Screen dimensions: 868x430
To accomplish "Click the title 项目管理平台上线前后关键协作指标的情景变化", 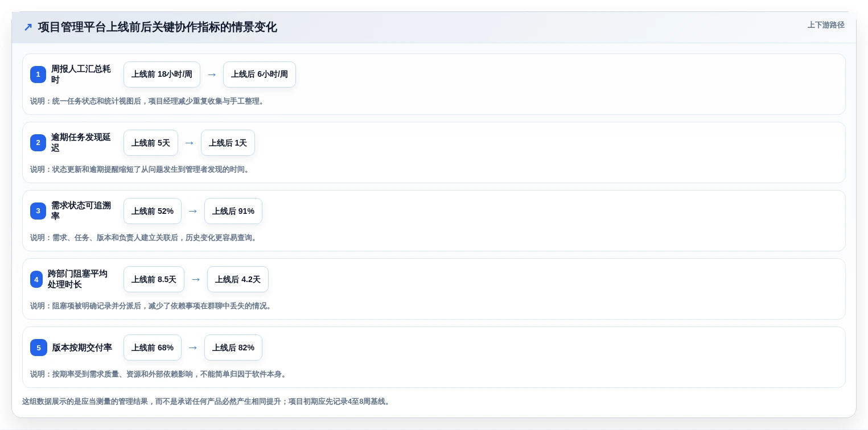I will 158,27.
